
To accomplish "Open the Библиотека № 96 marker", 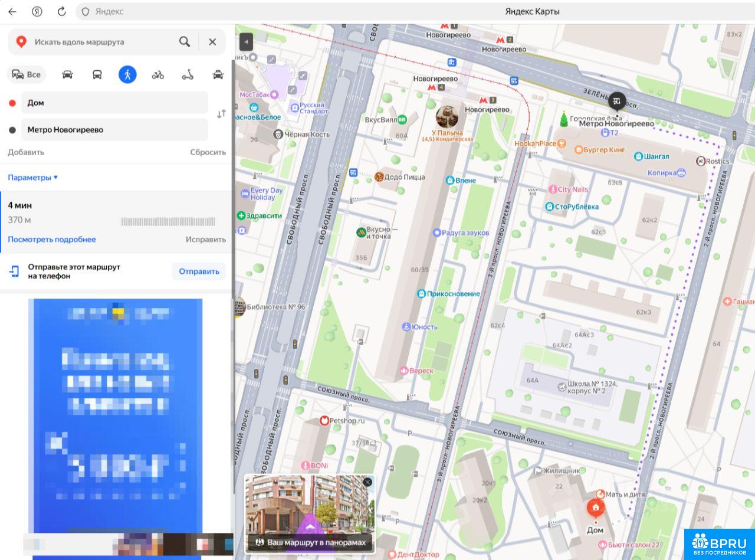I will 239,307.
